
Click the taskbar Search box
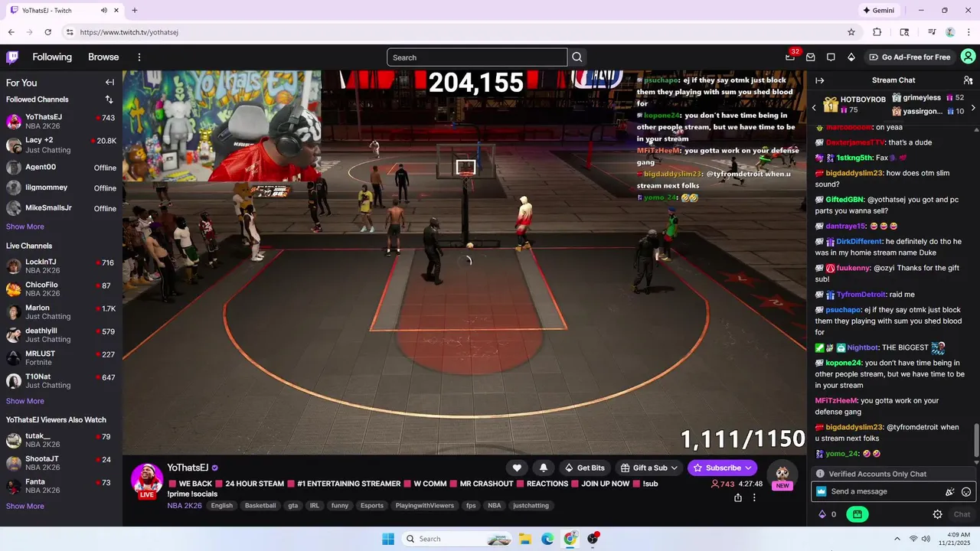pos(458,539)
